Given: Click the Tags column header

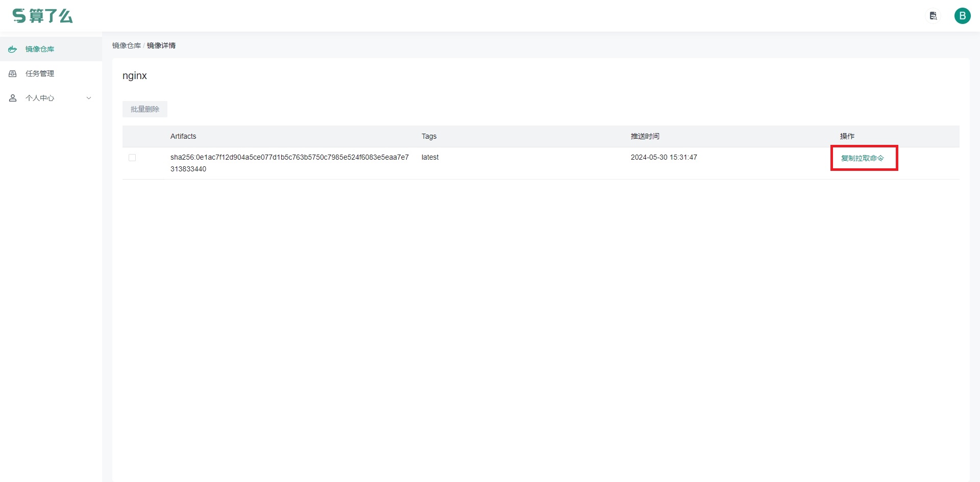Looking at the screenshot, I should (429, 136).
